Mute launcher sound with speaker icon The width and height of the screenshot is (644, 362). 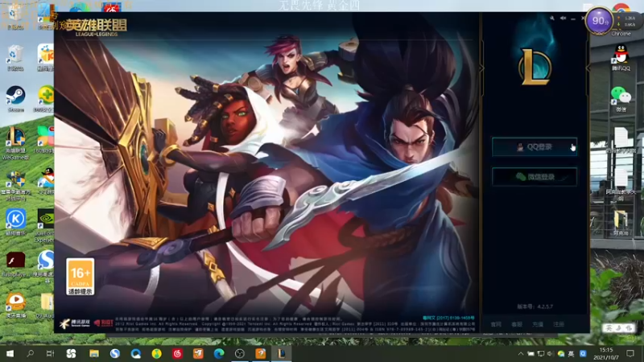563,19
